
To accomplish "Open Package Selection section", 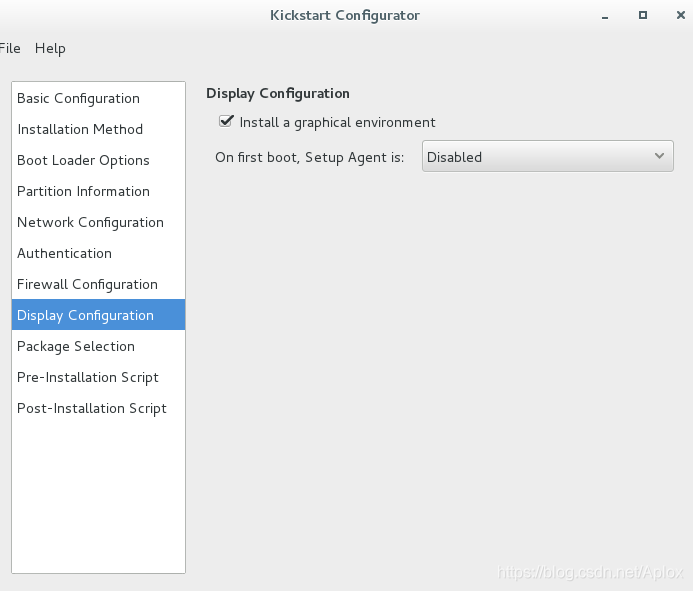I will coord(98,346).
